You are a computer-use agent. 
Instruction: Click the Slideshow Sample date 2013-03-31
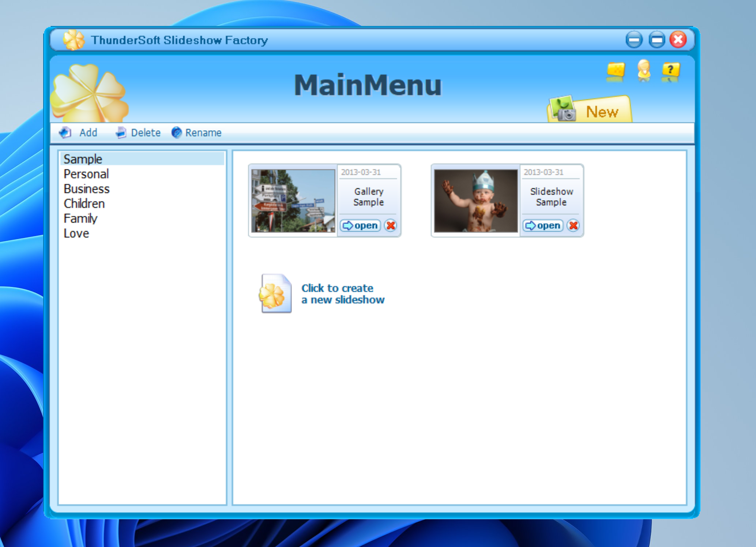pyautogui.click(x=544, y=172)
